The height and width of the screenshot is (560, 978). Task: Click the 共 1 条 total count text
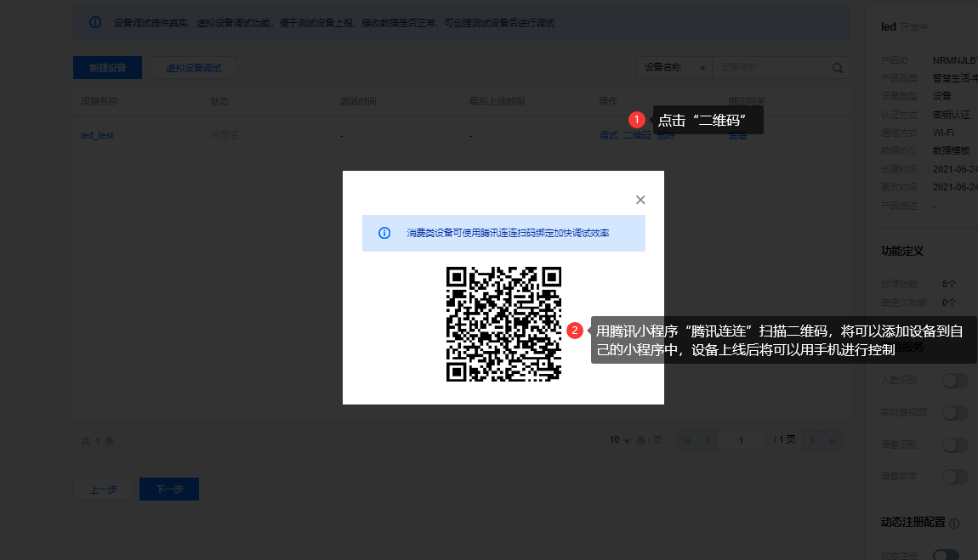(97, 441)
